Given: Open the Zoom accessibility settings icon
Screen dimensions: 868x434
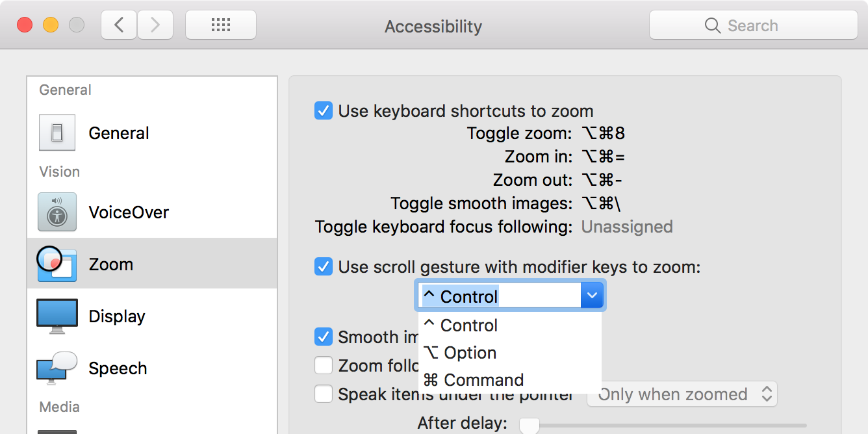Looking at the screenshot, I should tap(57, 264).
